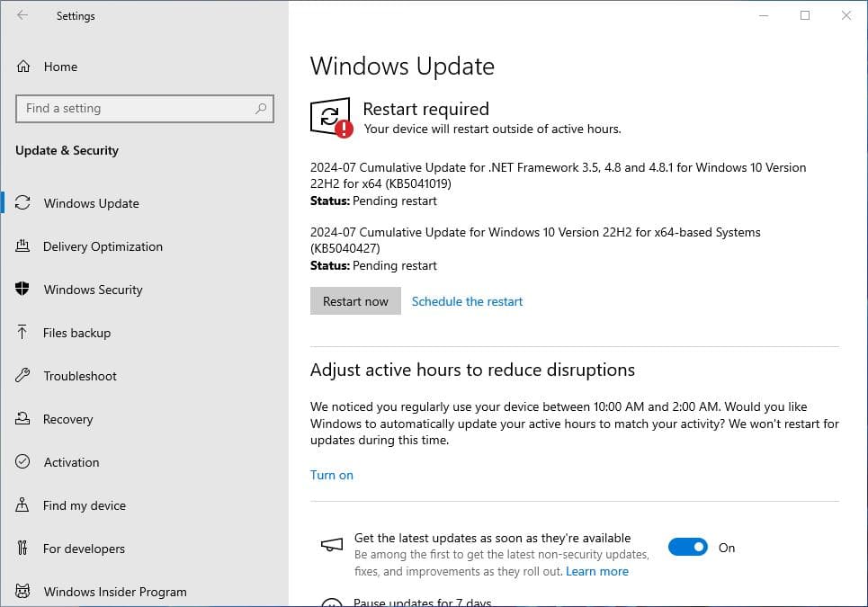
Task: Click the Find my device icon
Action: pyautogui.click(x=22, y=504)
